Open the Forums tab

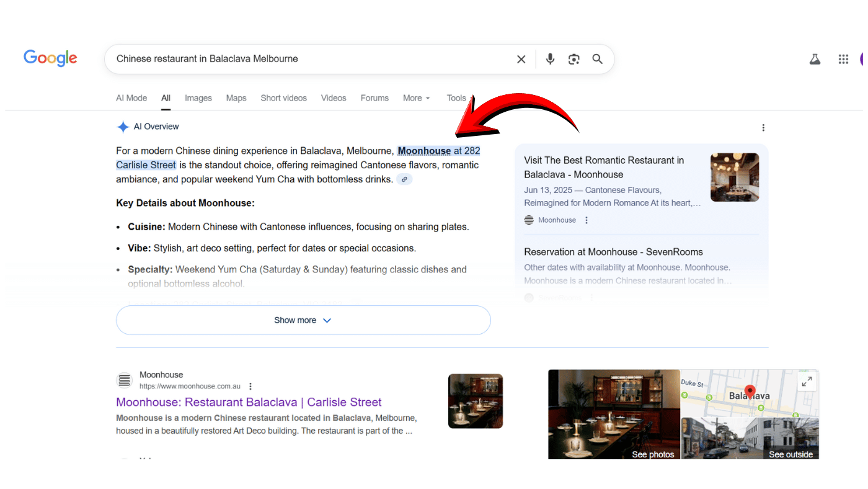click(x=374, y=98)
